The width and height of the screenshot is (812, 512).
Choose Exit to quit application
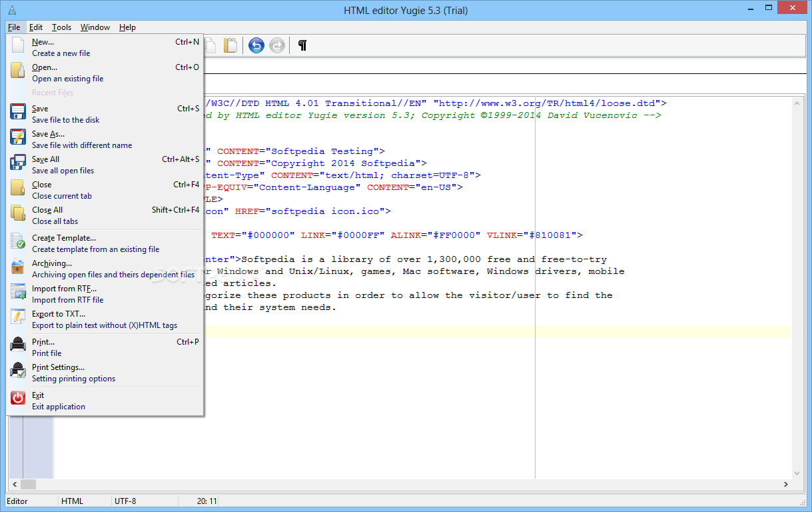(x=105, y=401)
